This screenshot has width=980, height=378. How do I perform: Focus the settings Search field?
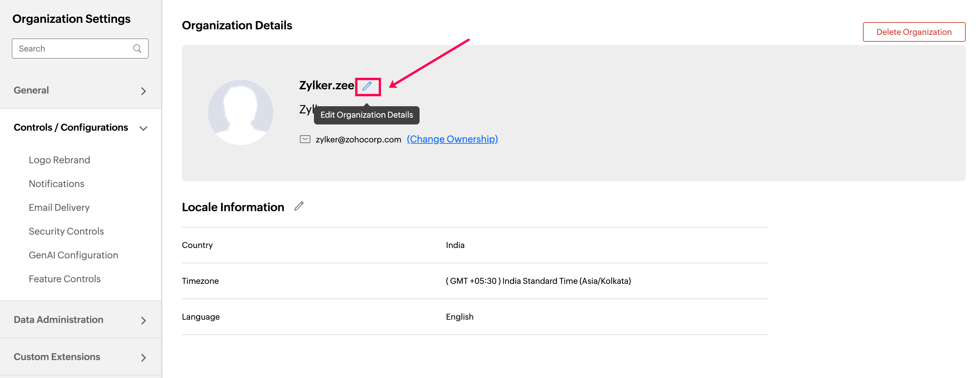click(x=72, y=49)
